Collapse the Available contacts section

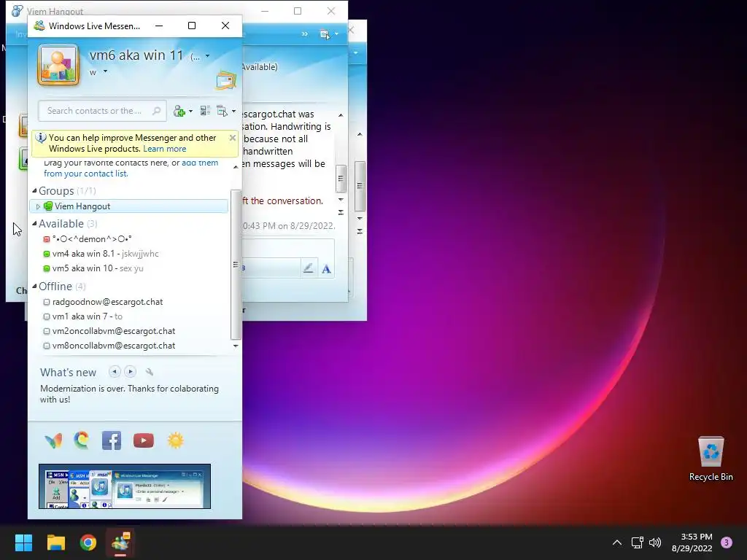coord(34,223)
